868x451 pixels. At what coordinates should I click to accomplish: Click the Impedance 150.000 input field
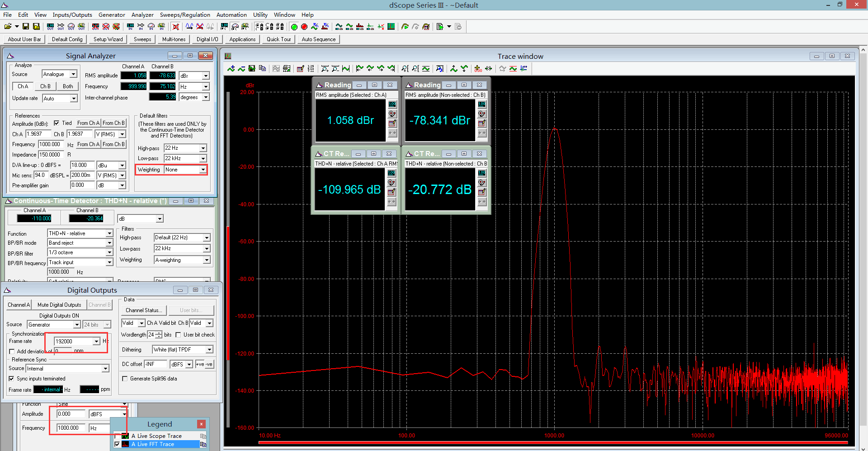pyautogui.click(x=51, y=155)
